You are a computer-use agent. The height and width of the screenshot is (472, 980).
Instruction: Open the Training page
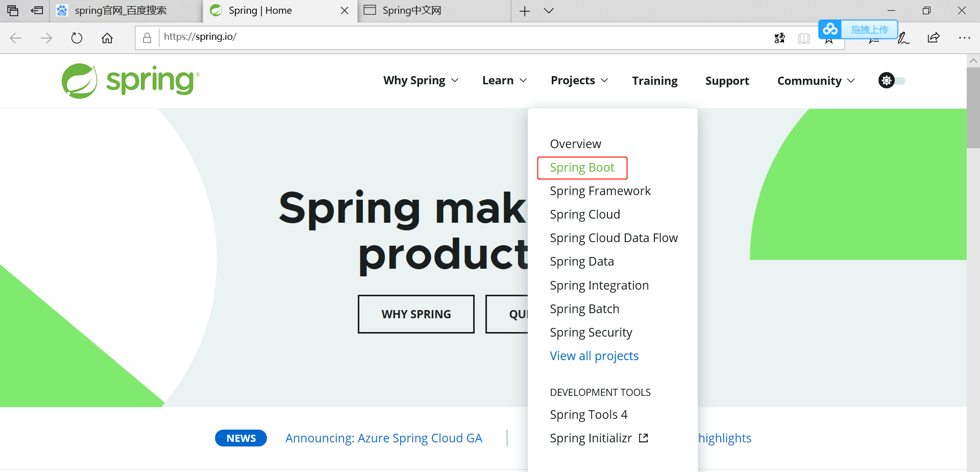coord(655,81)
